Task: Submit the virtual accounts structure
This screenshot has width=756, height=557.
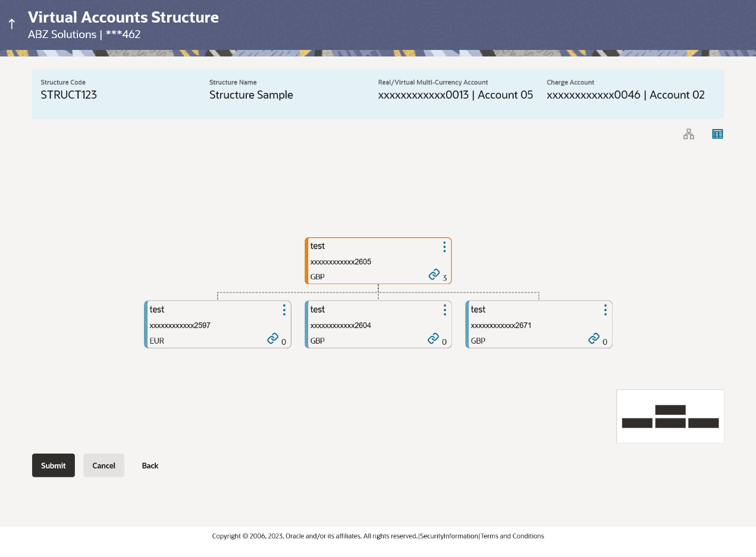Action: pos(53,465)
